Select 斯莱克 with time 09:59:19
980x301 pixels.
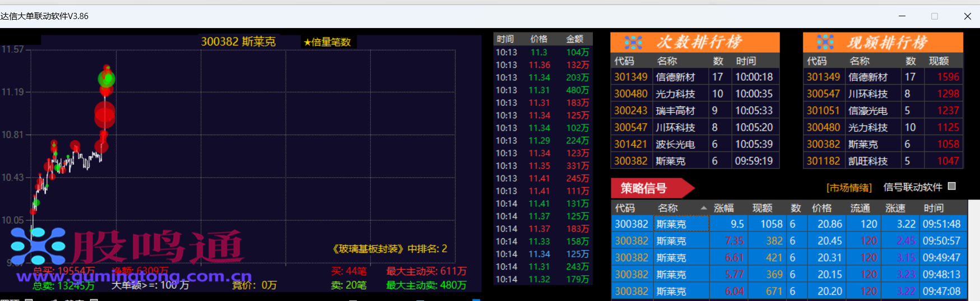coord(695,161)
